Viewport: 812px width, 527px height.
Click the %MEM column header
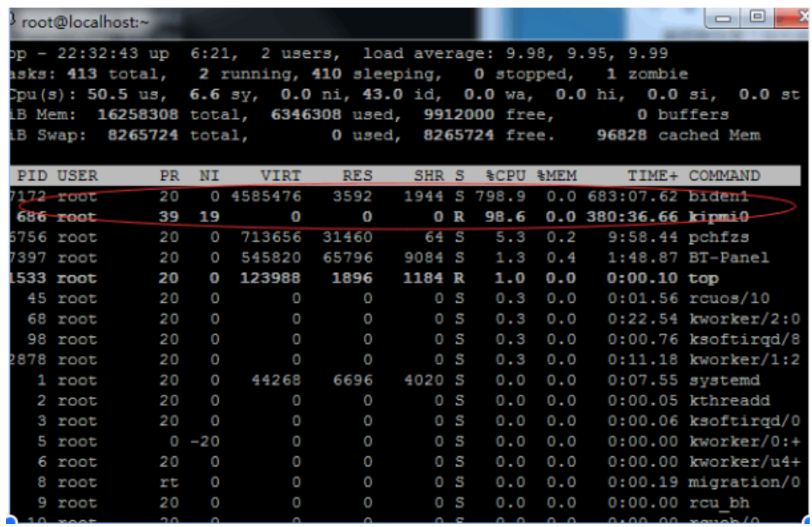[557, 176]
